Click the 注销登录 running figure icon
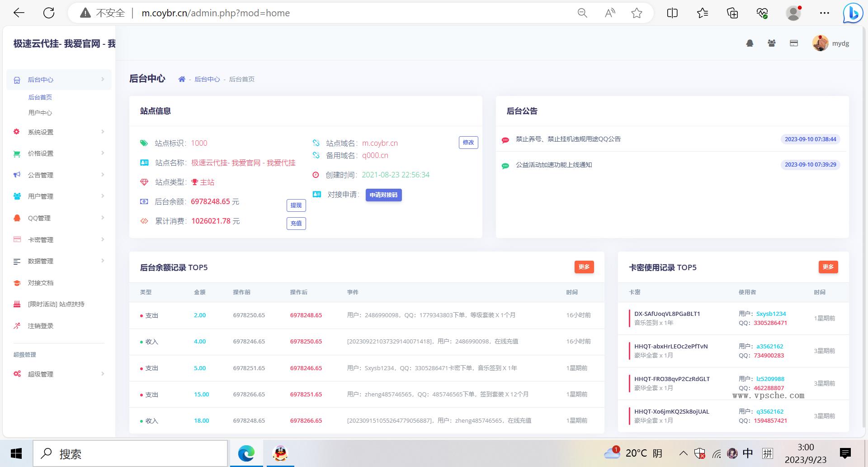868x467 pixels. coord(16,325)
